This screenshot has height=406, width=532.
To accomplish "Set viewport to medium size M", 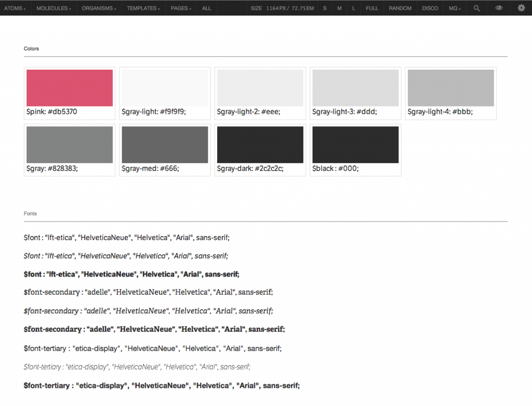I will click(339, 8).
